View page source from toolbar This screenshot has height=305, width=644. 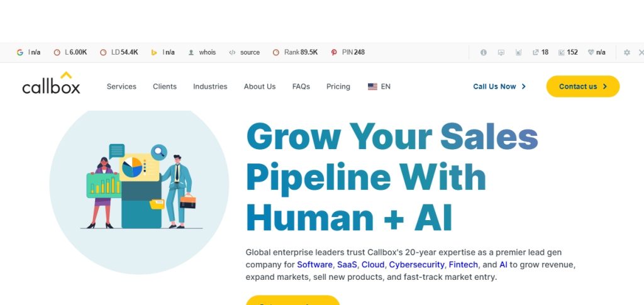click(245, 52)
